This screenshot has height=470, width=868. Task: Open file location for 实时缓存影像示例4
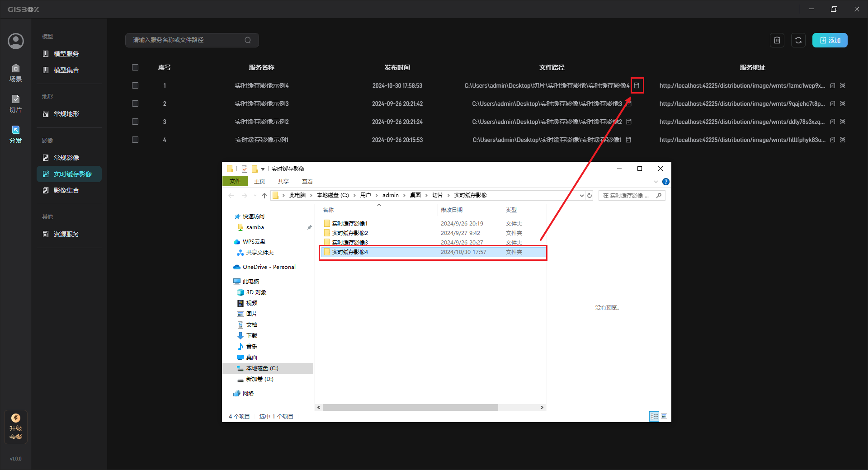637,85
